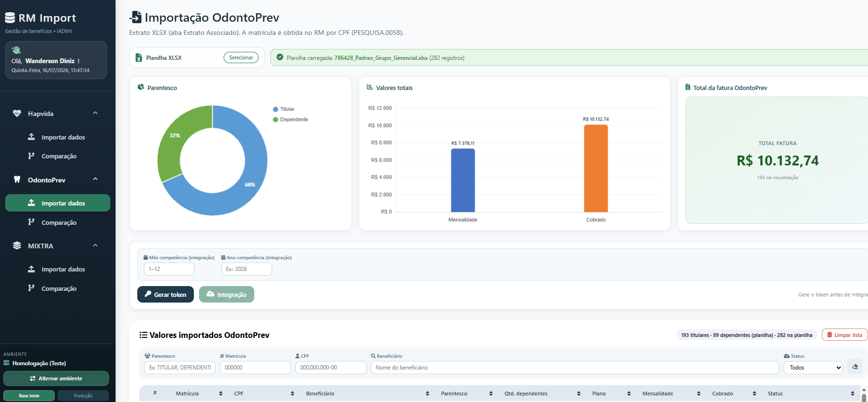Open MIXTRA Importar dados page
The height and width of the screenshot is (402, 868).
point(58,269)
